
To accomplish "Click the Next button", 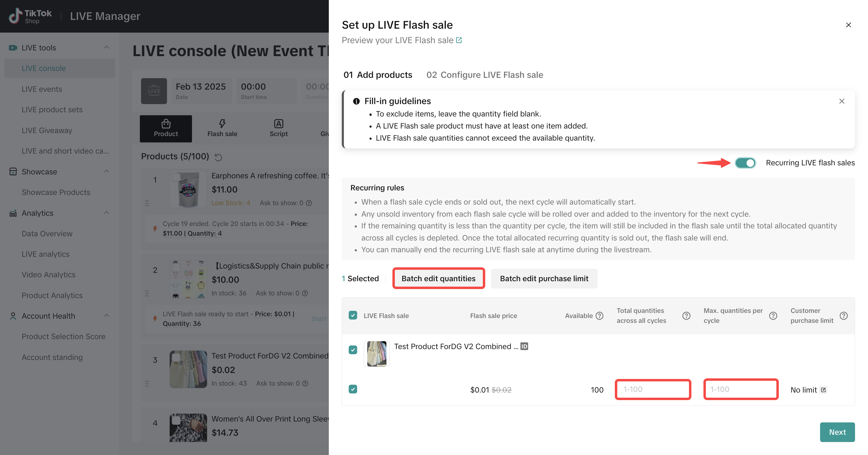I will [837, 432].
